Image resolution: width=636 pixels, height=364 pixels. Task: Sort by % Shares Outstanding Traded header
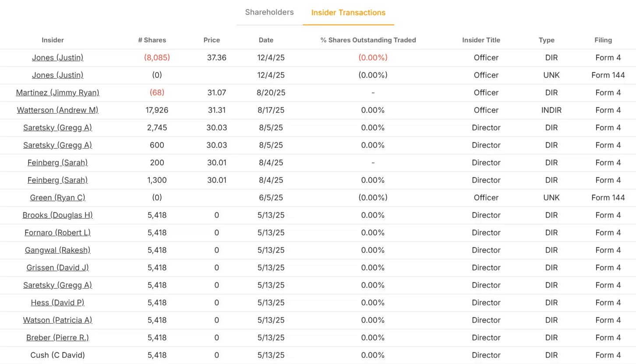coord(368,40)
